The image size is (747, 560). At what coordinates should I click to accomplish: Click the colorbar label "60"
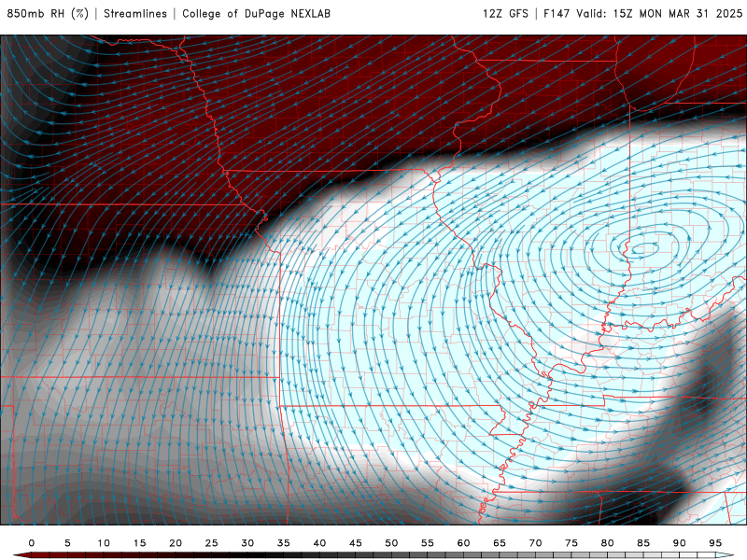coord(463,543)
